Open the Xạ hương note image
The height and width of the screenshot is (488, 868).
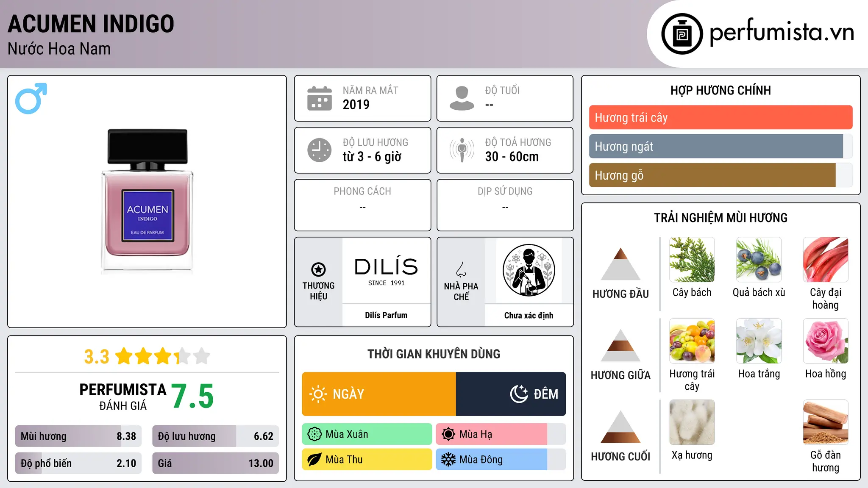click(x=692, y=422)
